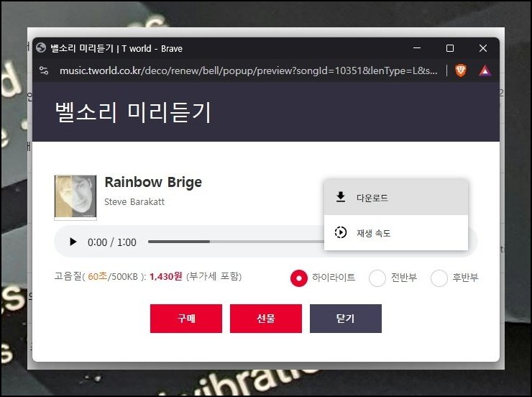Image resolution: width=532 pixels, height=397 pixels.
Task: Minimize the Brave popup window
Action: pyautogui.click(x=417, y=48)
